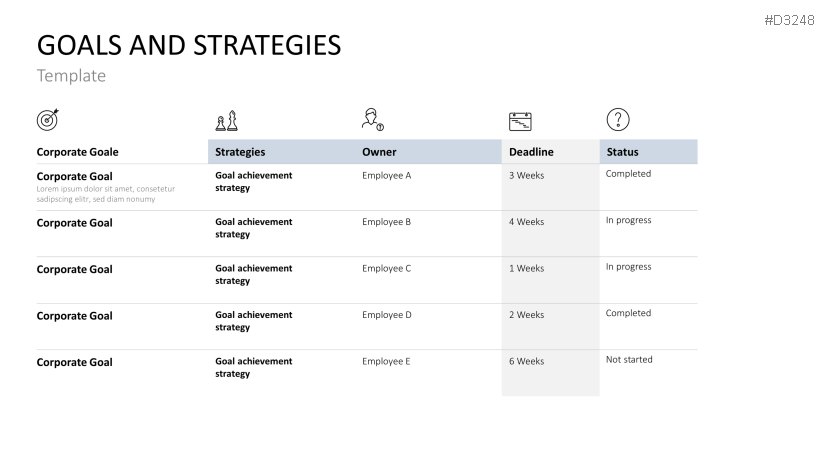Click the 3 Weeks deadline cell
The height and width of the screenshot is (466, 829).
[x=526, y=175]
